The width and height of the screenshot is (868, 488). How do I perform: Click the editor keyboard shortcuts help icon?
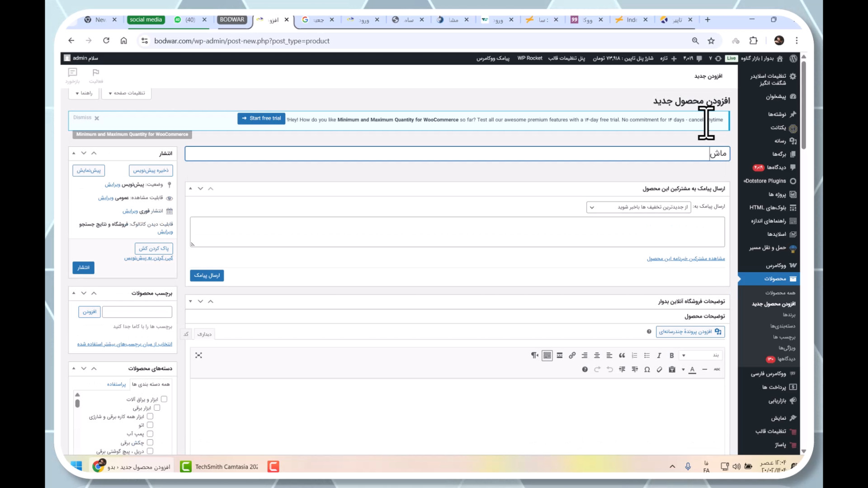click(x=585, y=370)
